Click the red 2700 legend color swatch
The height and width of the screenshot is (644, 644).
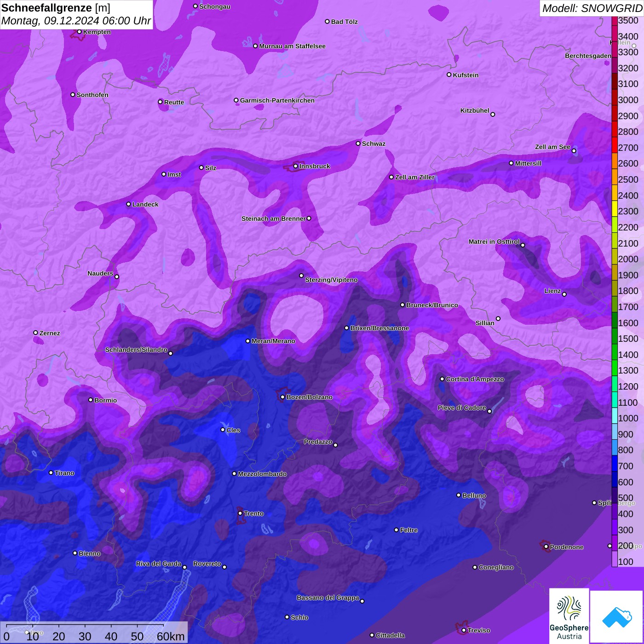[615, 145]
